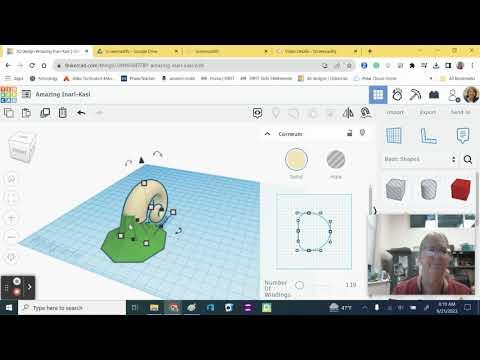Toggle the shape lock icon in the inspector
The height and width of the screenshot is (360, 480).
(x=349, y=133)
